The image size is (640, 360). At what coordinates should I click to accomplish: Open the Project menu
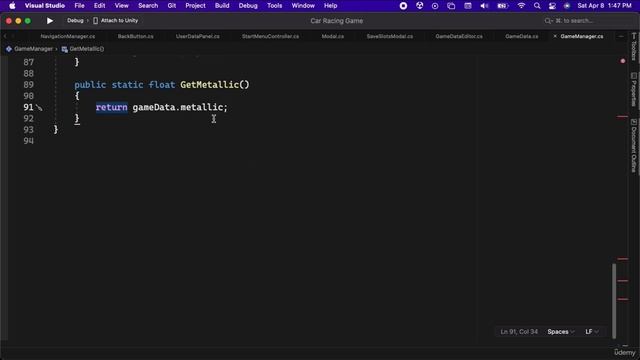click(x=195, y=6)
